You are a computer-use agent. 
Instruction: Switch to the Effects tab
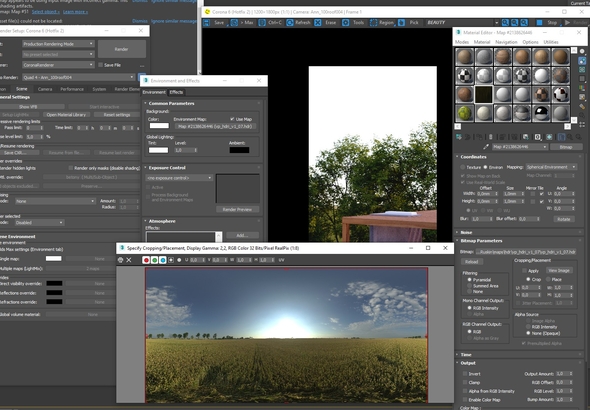coord(176,92)
